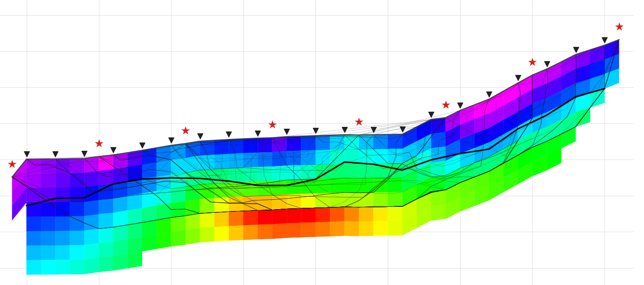The height and width of the screenshot is (285, 644).
Task: Click the second red star from the left
Action: pyautogui.click(x=99, y=143)
